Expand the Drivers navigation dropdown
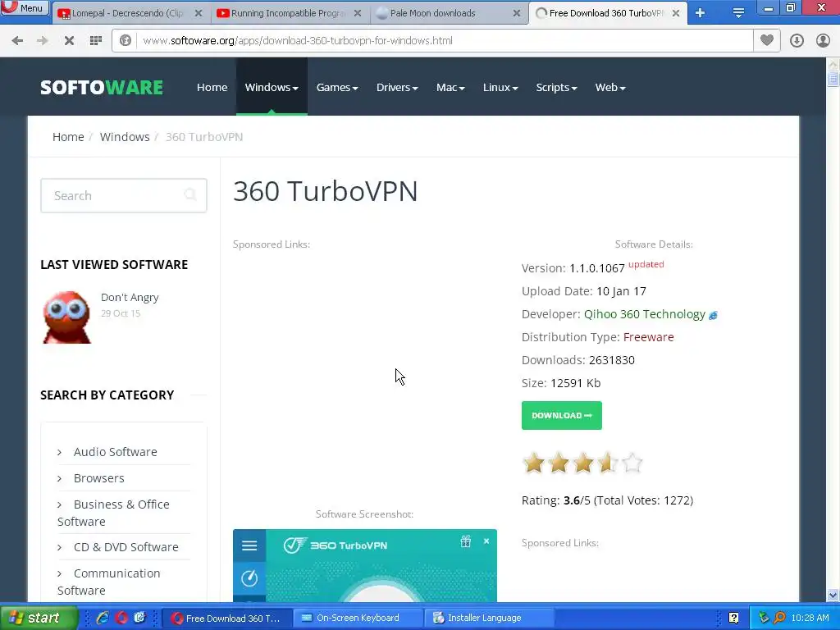 pos(397,87)
